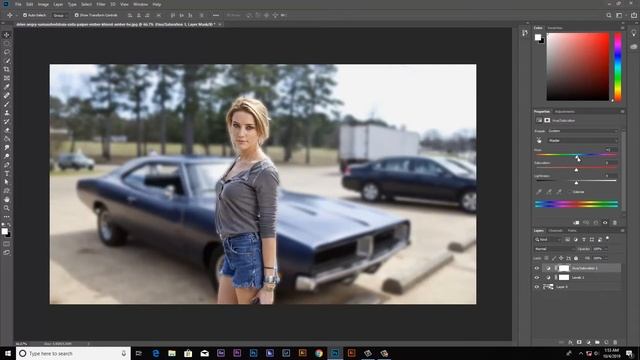Switch to the Paths tab
Image resolution: width=640 pixels, height=360 pixels.
pyautogui.click(x=572, y=231)
